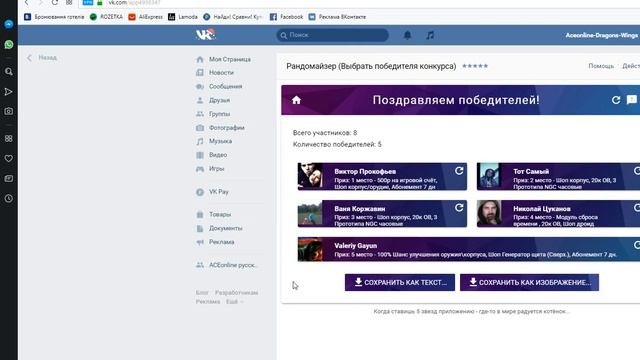Open VK Pay menu item
The height and width of the screenshot is (360, 640).
(212, 192)
